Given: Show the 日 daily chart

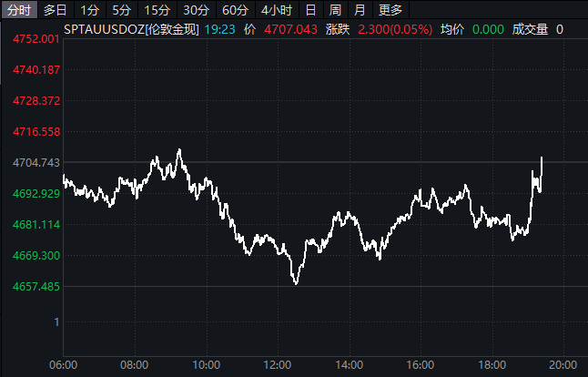Looking at the screenshot, I should pyautogui.click(x=310, y=10).
